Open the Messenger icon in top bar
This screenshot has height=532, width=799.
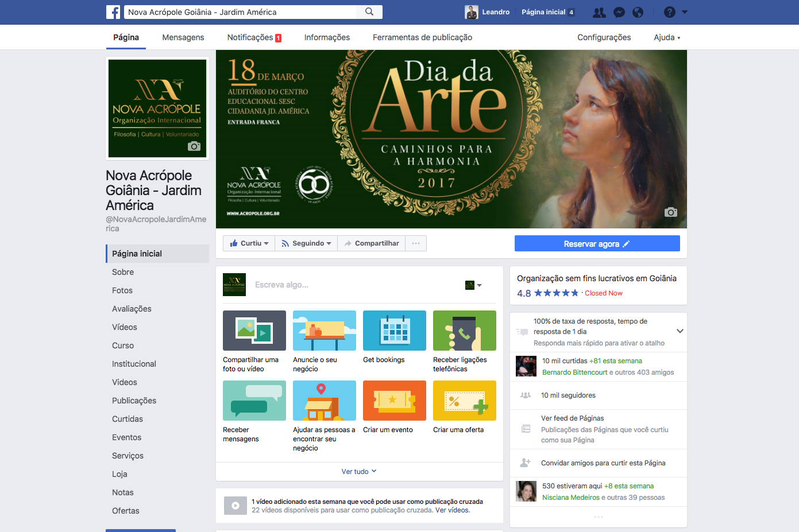[619, 12]
